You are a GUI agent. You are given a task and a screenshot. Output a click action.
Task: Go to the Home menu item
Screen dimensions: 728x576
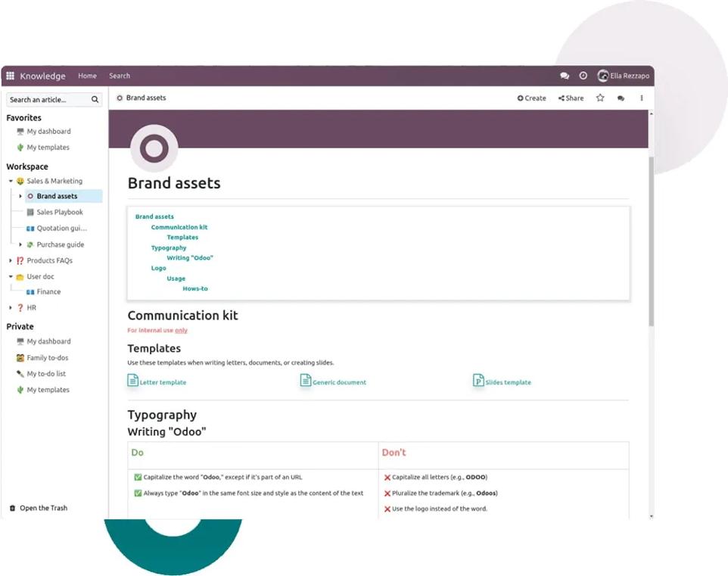[87, 76]
